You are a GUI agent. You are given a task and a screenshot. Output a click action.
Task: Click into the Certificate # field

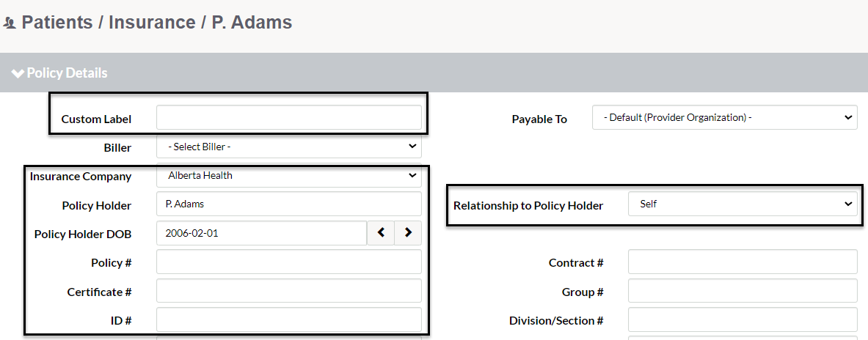[x=289, y=290]
